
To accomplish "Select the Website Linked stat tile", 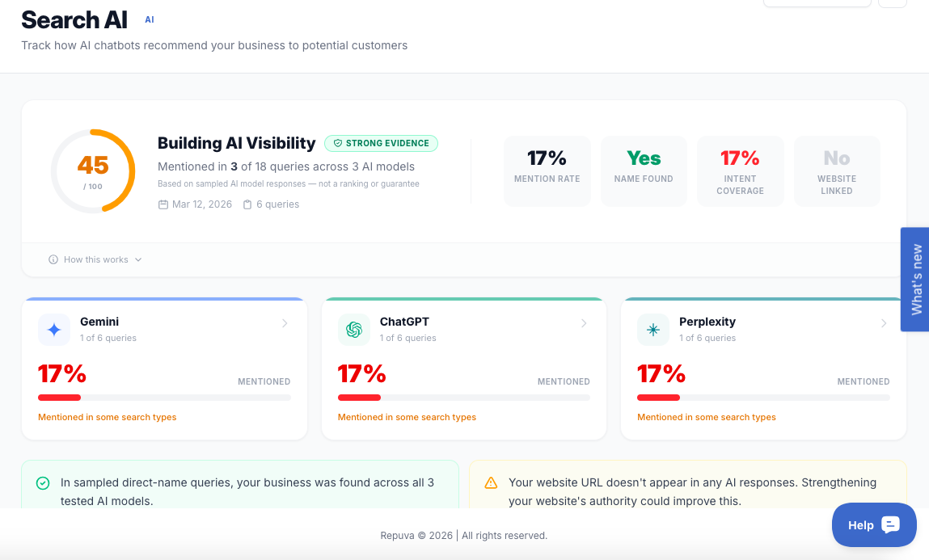I will coord(837,171).
